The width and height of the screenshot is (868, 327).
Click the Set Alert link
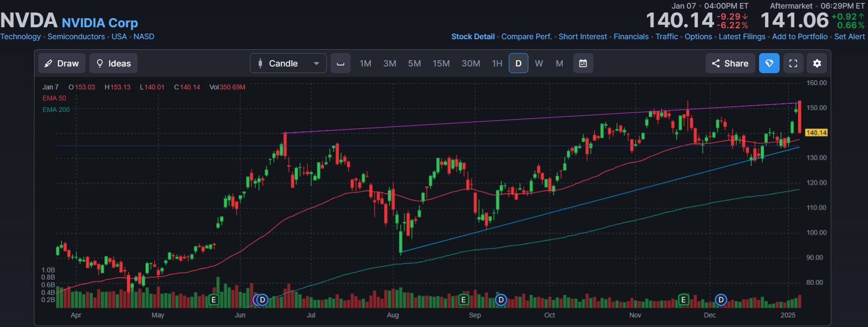click(x=849, y=37)
